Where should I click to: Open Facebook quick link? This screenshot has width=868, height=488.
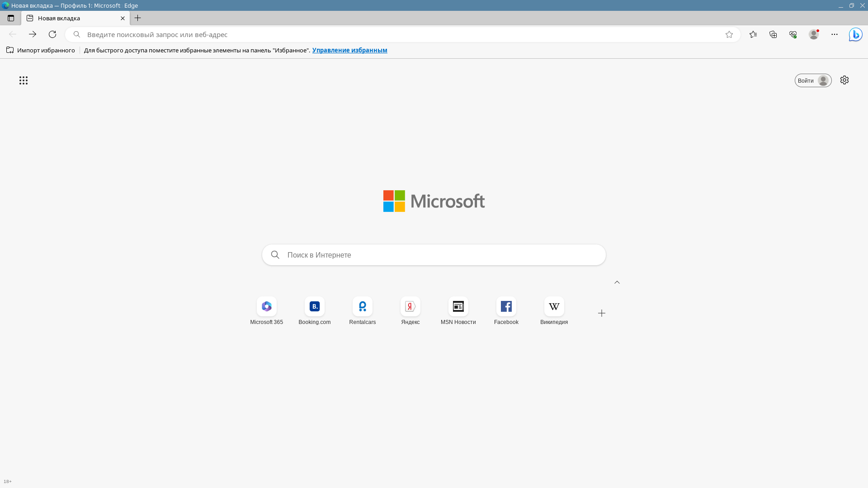[x=506, y=311]
